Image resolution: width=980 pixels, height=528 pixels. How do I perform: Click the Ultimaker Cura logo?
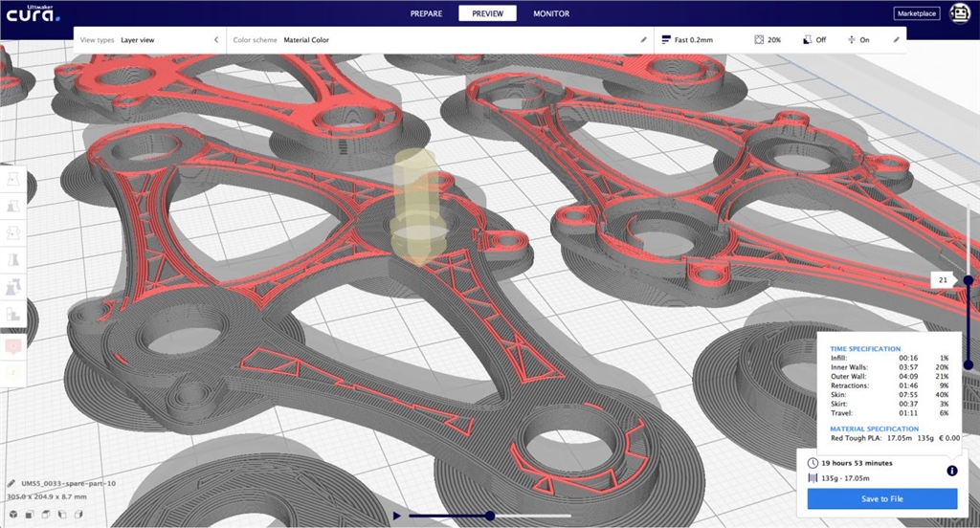tap(33, 13)
